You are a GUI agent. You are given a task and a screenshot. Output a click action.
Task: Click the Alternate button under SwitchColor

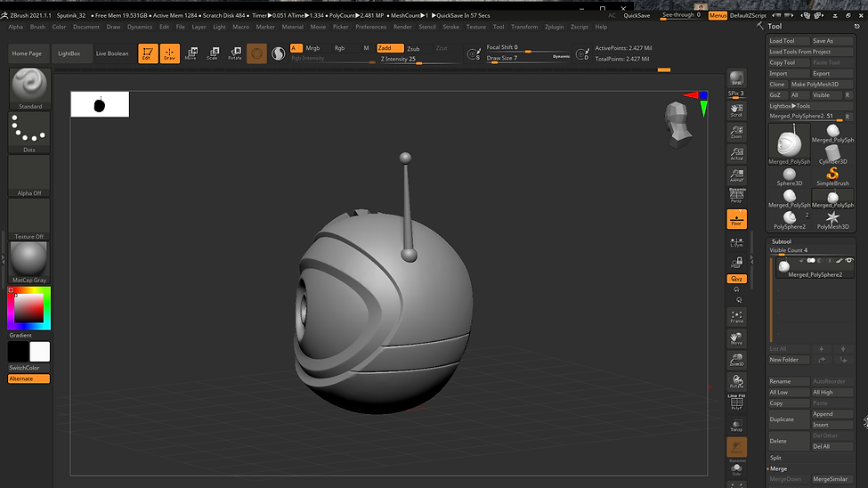click(x=28, y=378)
